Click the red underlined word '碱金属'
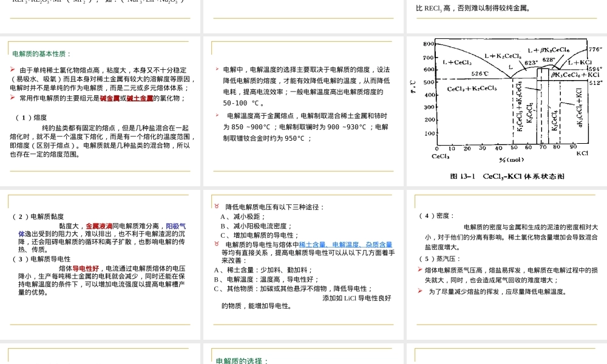The width and height of the screenshot is (607, 364). 109,98
